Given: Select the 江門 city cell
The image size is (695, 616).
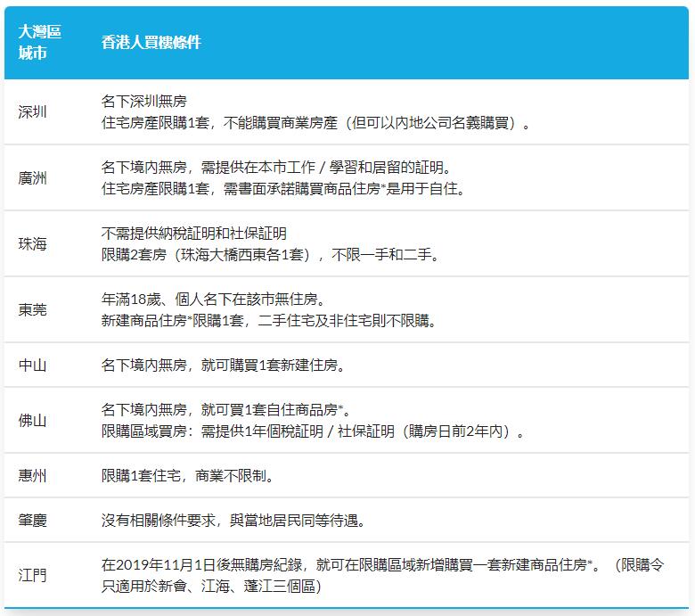Looking at the screenshot, I should [x=32, y=575].
